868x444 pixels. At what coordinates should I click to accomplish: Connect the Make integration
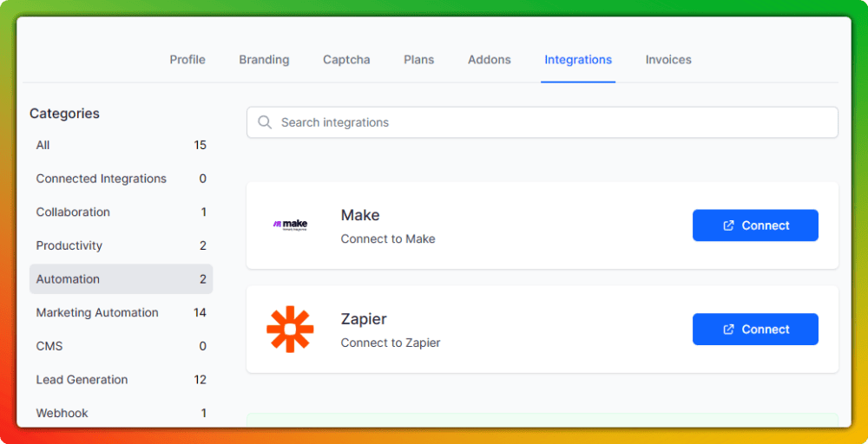point(754,225)
